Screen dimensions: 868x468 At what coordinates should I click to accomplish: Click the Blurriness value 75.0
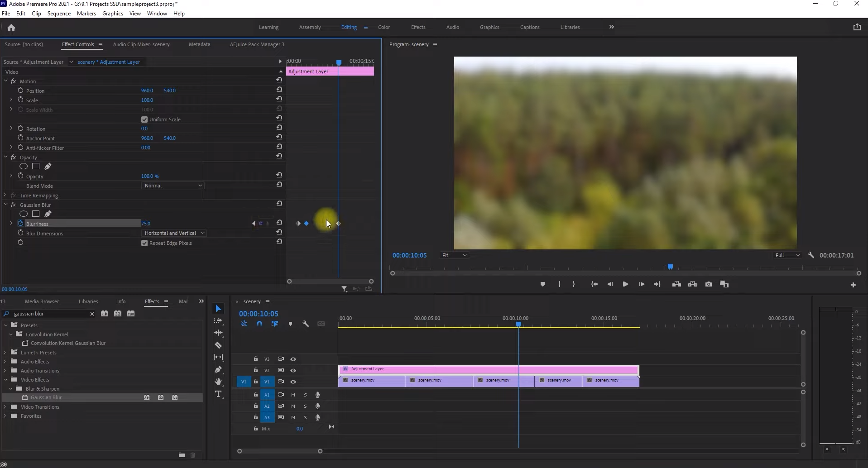pos(146,224)
